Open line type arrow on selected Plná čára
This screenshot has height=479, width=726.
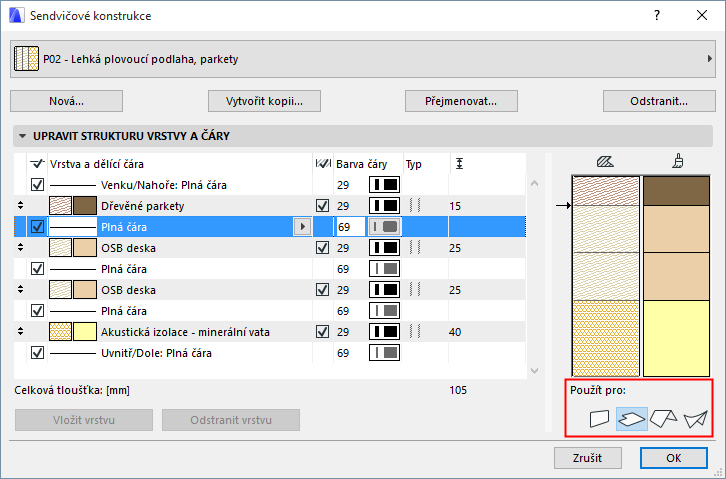point(302,227)
